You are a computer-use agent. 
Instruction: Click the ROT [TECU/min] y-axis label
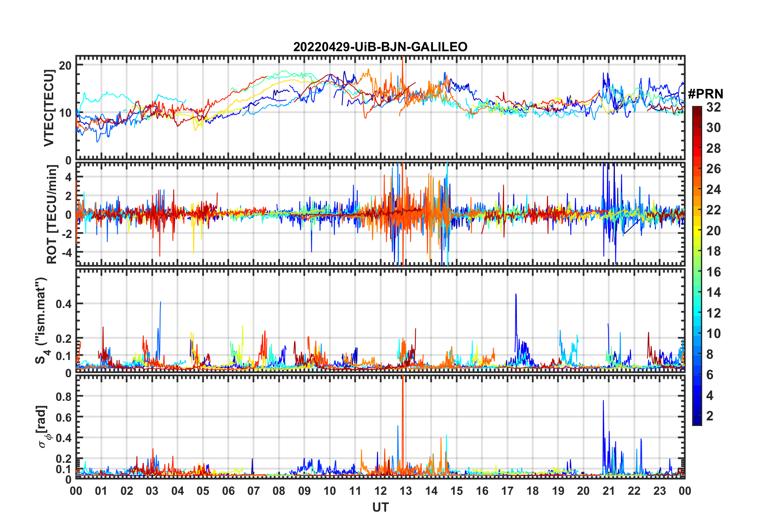[52, 214]
